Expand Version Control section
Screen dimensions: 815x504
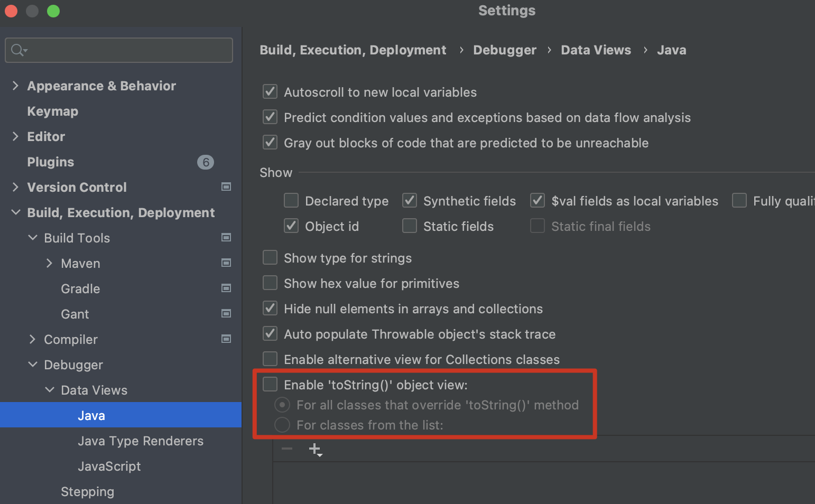tap(15, 187)
